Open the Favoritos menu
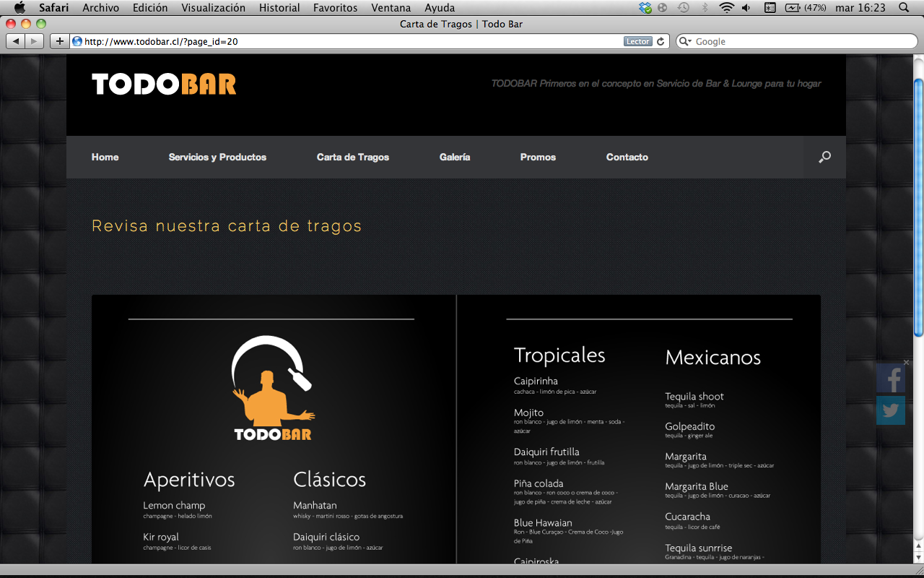The width and height of the screenshot is (924, 578). 335,8
